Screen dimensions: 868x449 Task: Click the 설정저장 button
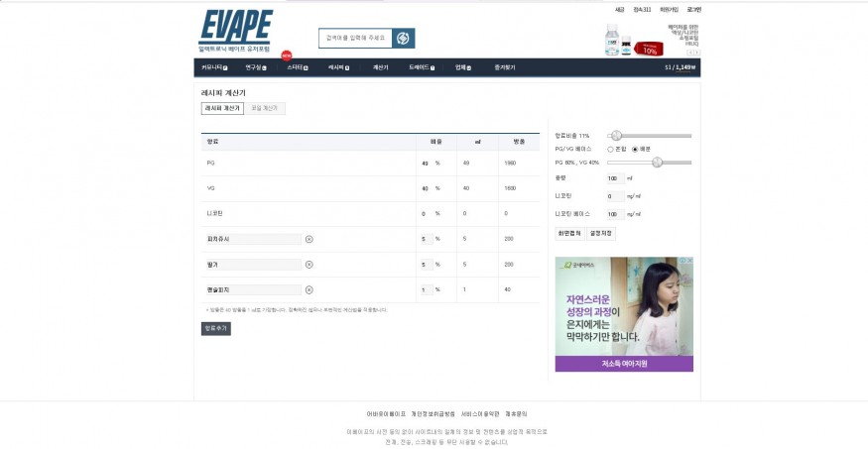click(602, 234)
